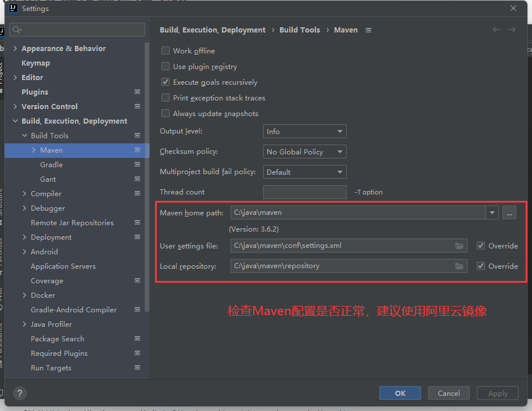Image resolution: width=532 pixels, height=411 pixels.
Task: Expand the Editor section
Action: coord(15,78)
